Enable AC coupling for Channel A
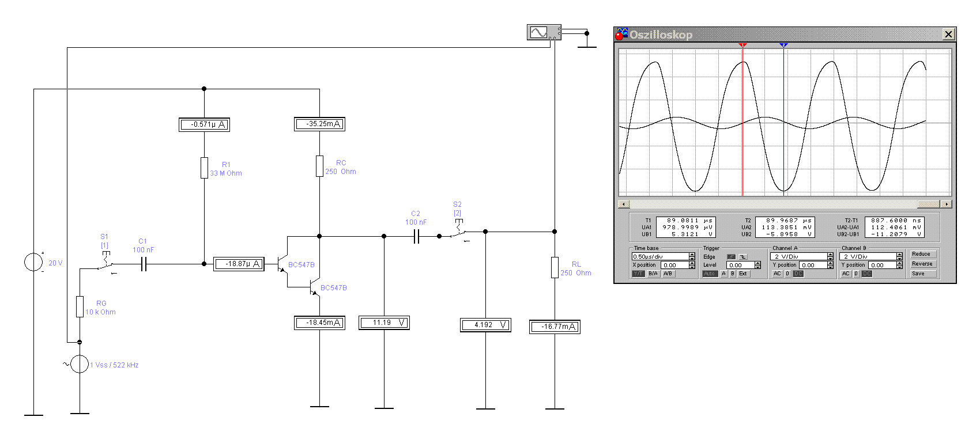Screen dimensions: 980x432 777,274
